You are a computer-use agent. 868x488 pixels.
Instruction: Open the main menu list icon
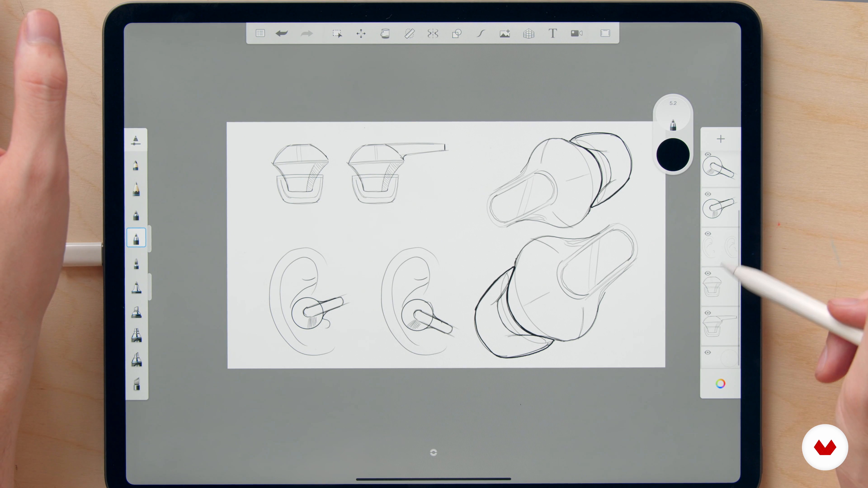[260, 33]
